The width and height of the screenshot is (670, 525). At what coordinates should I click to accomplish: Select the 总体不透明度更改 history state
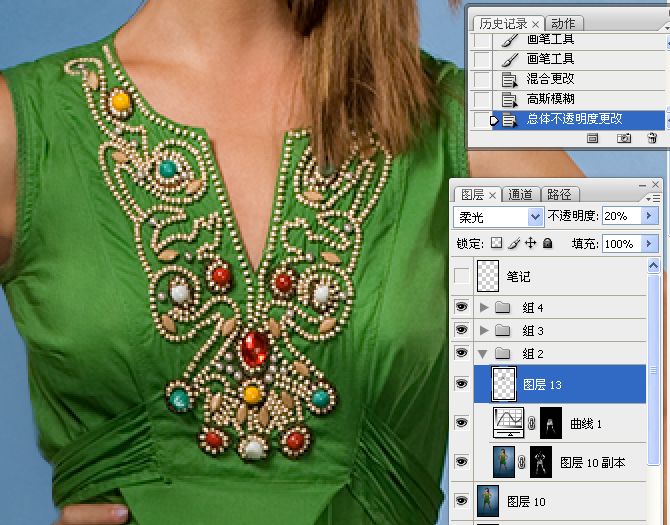click(x=579, y=119)
